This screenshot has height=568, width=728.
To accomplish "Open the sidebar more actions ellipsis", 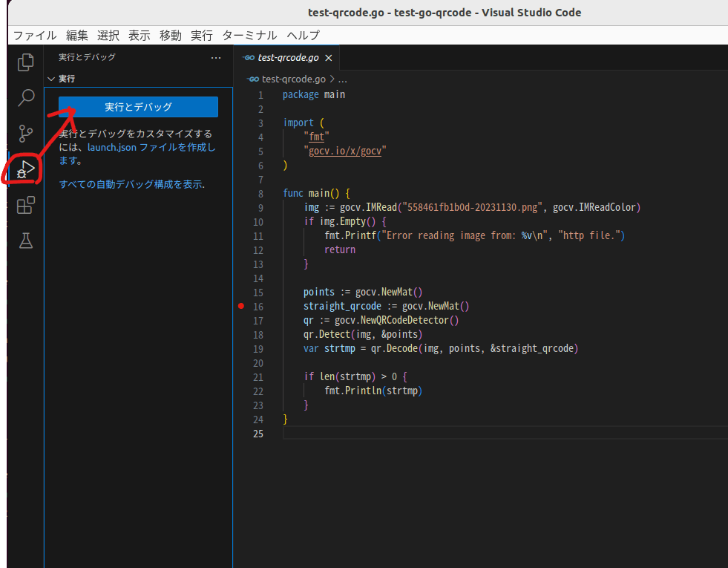I will coord(216,58).
